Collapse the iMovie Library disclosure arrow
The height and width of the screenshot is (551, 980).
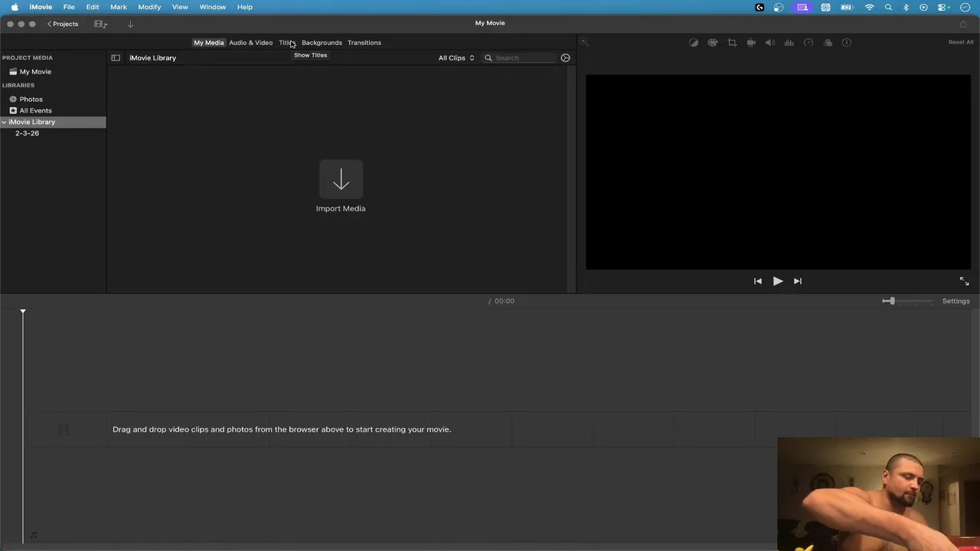[4, 122]
